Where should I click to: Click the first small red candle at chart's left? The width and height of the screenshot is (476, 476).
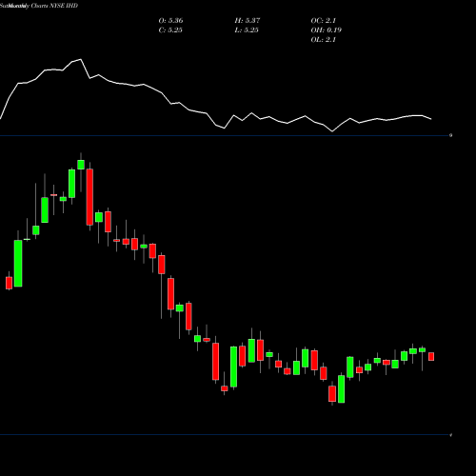coord(9,283)
